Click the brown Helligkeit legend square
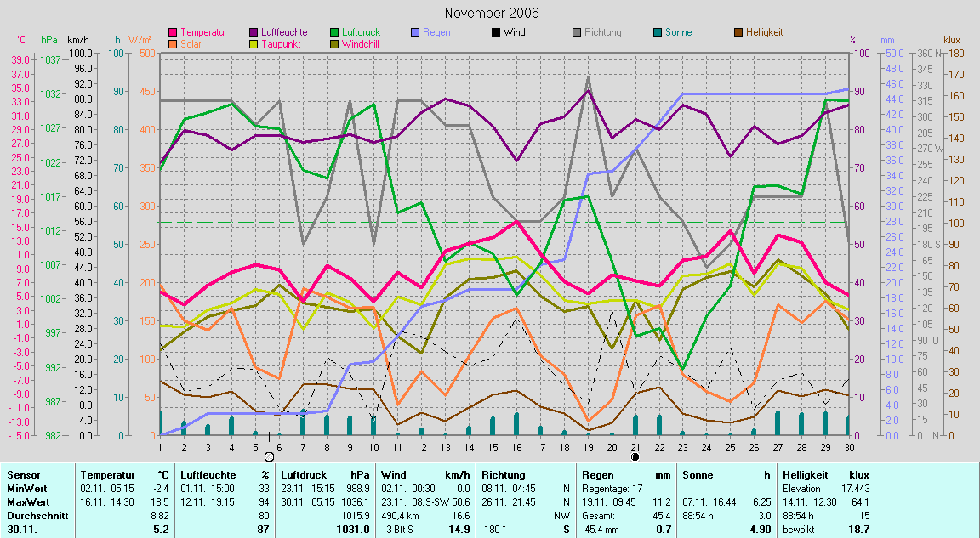Screen dimensions: 980x538 [738, 32]
